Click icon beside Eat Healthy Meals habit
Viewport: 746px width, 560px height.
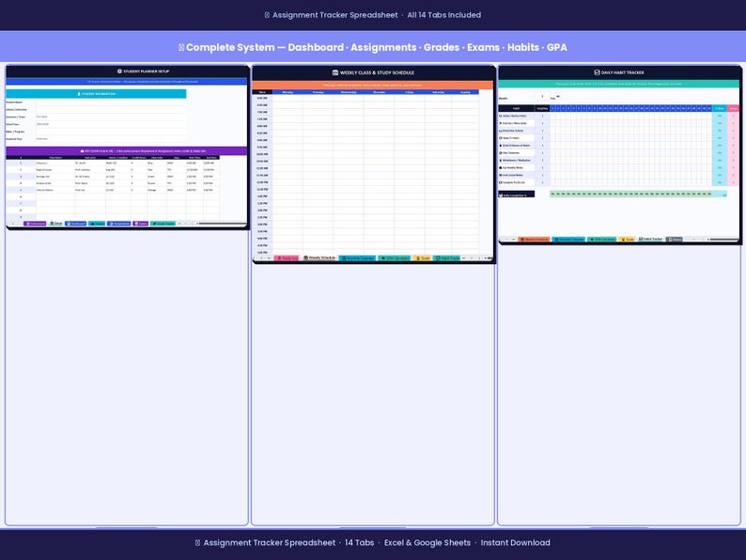click(501, 168)
